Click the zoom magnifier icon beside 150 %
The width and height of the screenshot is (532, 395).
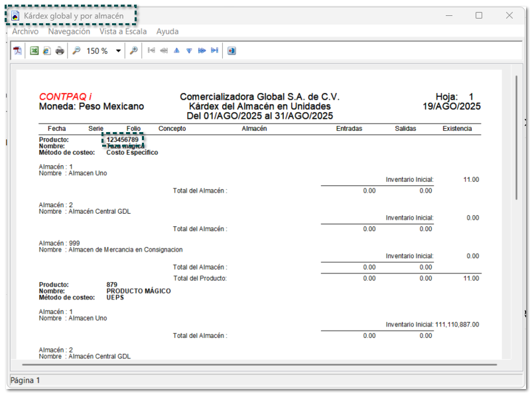pos(76,50)
